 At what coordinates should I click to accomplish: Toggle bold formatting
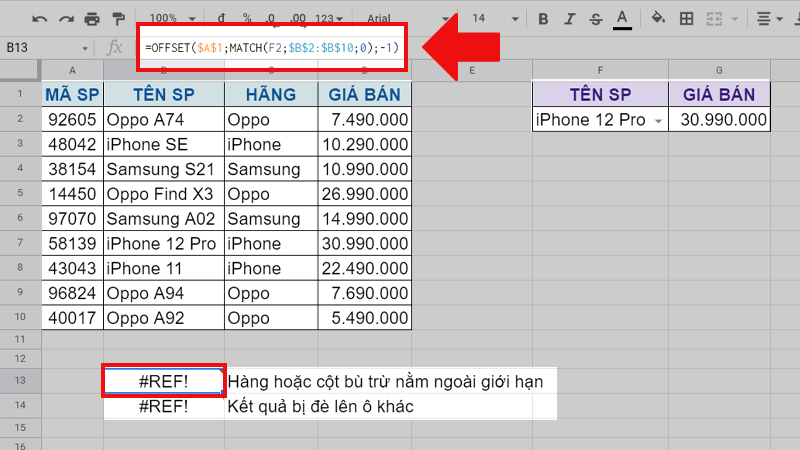(x=543, y=19)
